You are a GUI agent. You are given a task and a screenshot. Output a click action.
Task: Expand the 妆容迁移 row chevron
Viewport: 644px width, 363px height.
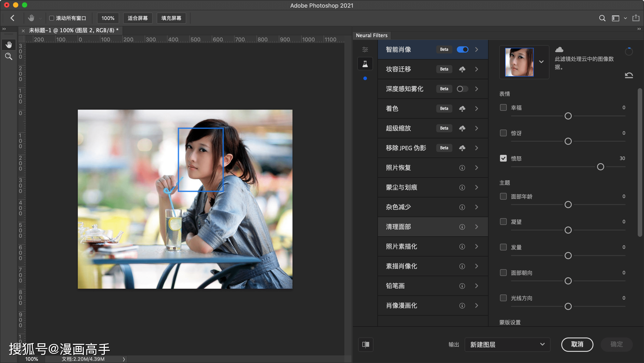477,69
